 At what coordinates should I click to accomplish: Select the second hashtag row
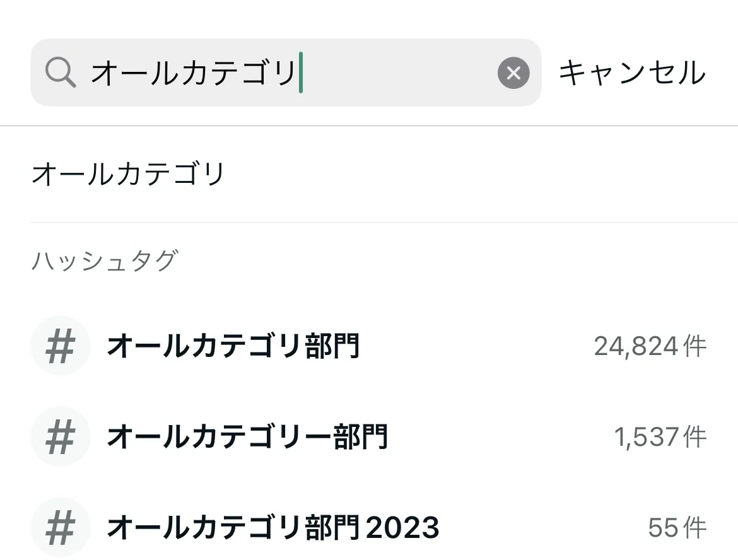pos(369,436)
